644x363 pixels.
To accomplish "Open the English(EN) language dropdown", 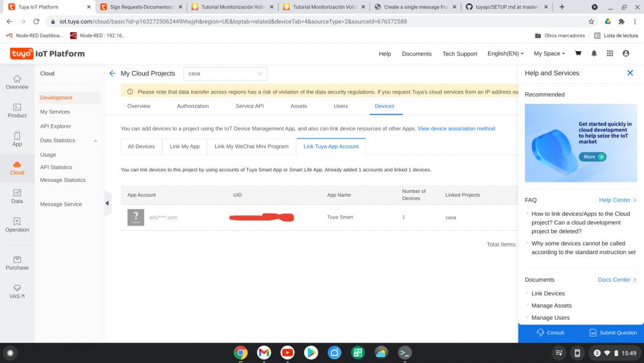I will (506, 54).
